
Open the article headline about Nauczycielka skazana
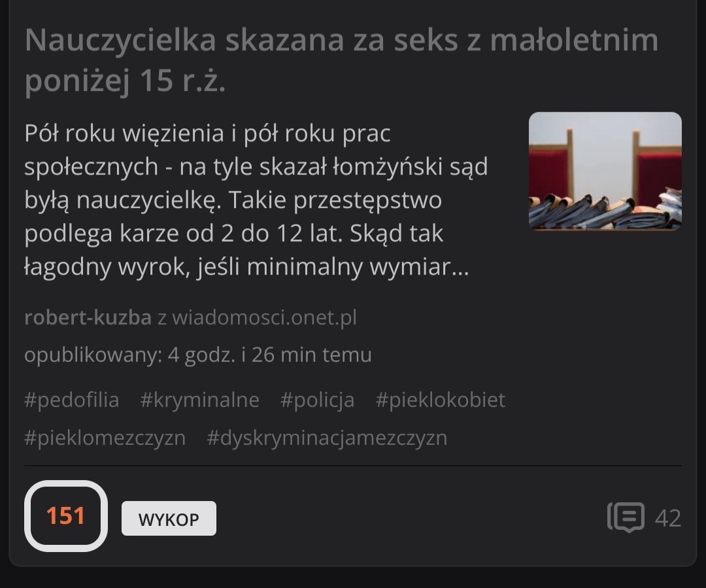tap(341, 60)
